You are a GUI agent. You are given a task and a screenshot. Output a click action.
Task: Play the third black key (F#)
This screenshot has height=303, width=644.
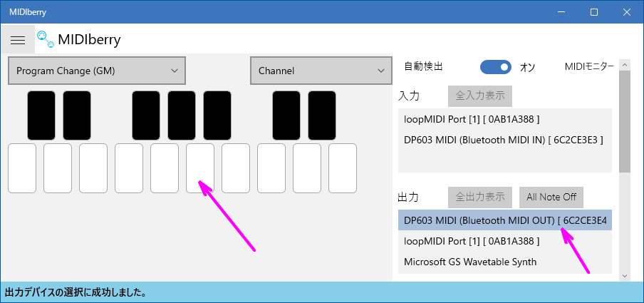146,115
